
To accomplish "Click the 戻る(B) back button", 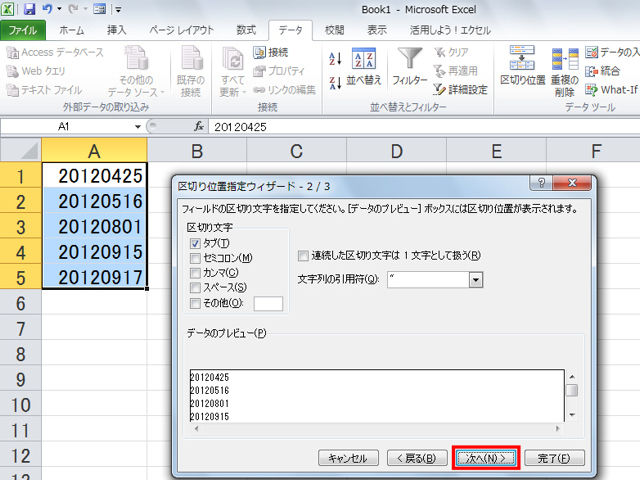I will (417, 458).
